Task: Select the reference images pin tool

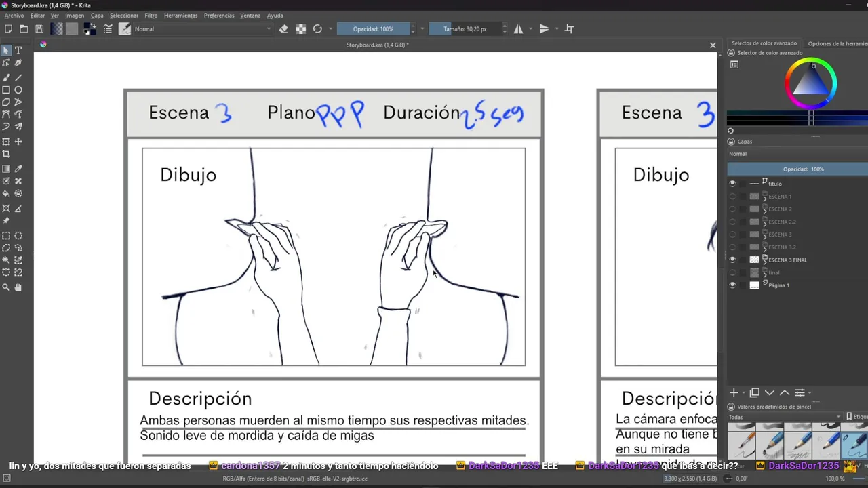Action: pyautogui.click(x=6, y=220)
